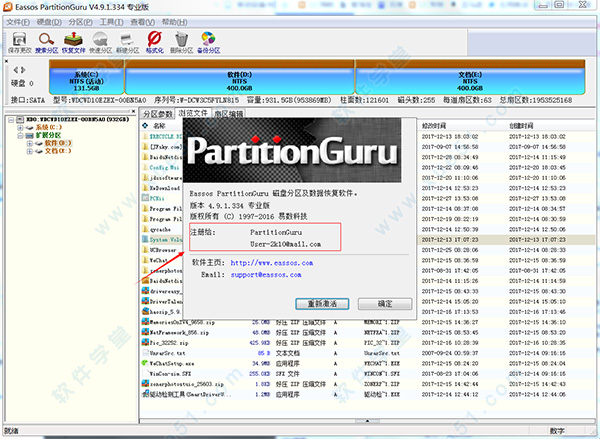Viewport: 600px width, 439px height.
Task: Open the http://www.eassos.com homepage link
Action: pyautogui.click(x=272, y=263)
